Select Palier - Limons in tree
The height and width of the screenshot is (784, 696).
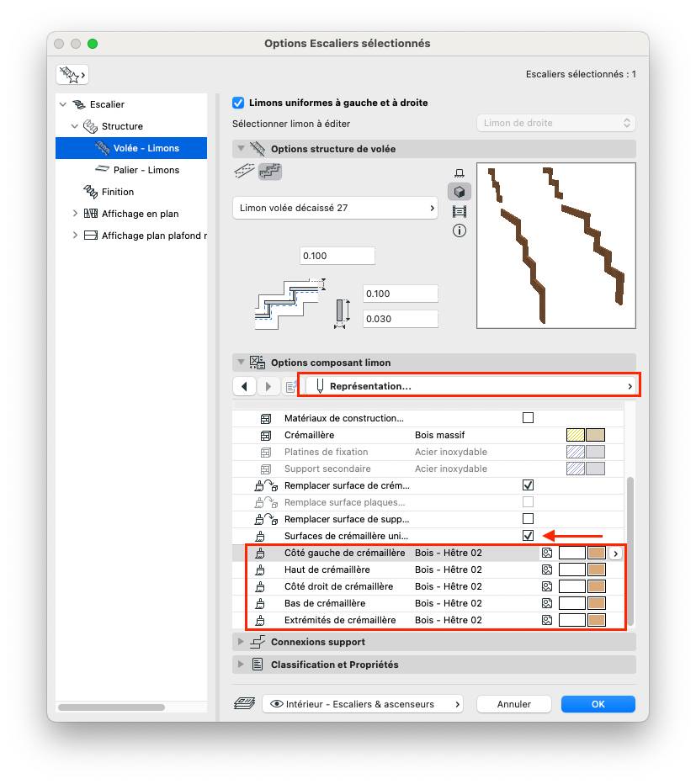click(x=131, y=170)
